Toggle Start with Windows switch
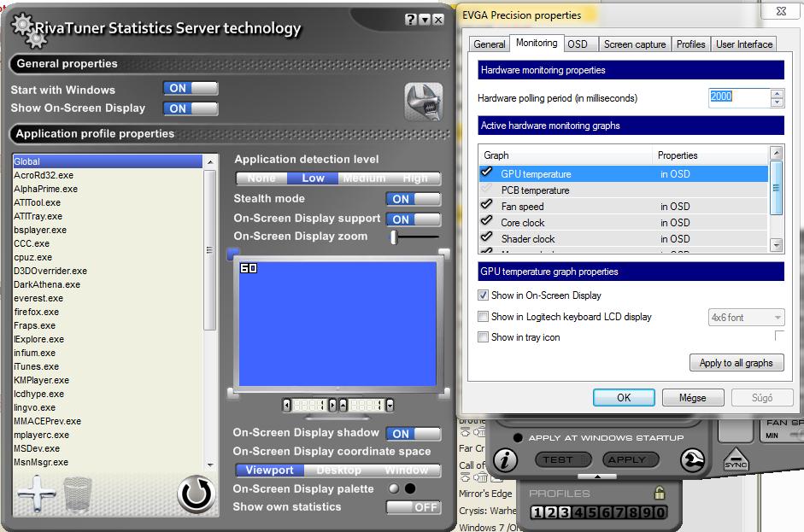 tap(191, 88)
